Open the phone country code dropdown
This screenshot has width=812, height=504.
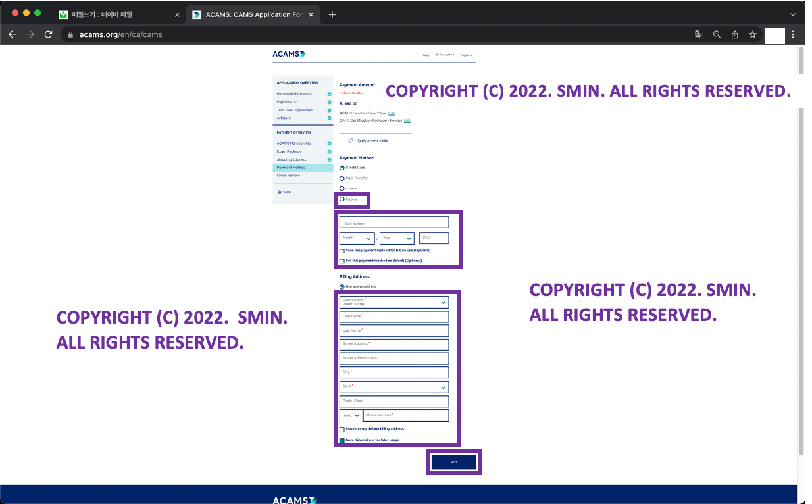[351, 415]
